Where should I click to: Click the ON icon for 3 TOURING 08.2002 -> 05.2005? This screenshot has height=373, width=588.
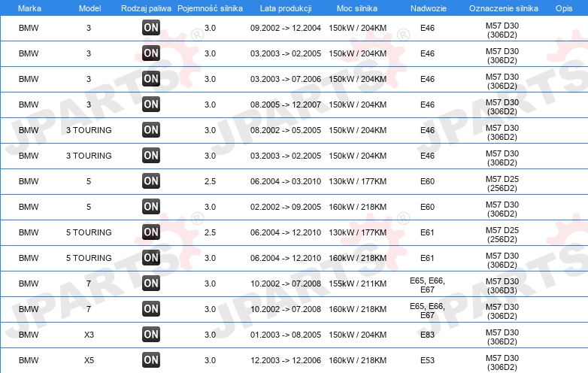151,129
